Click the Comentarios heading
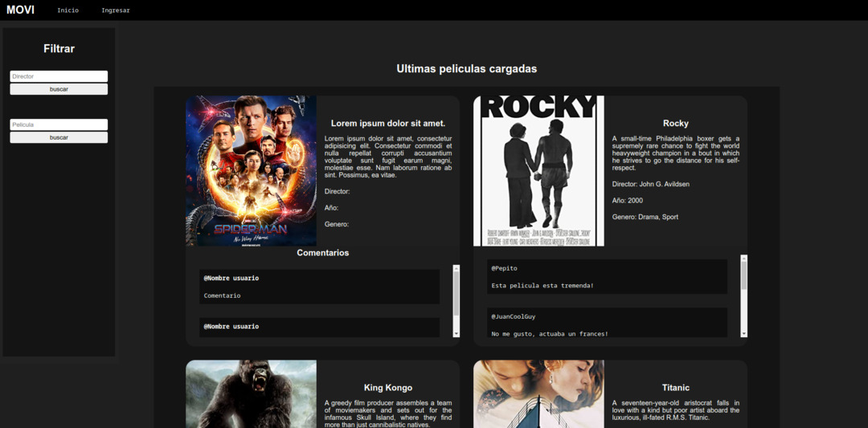Viewport: 868px width, 428px height. click(x=323, y=253)
